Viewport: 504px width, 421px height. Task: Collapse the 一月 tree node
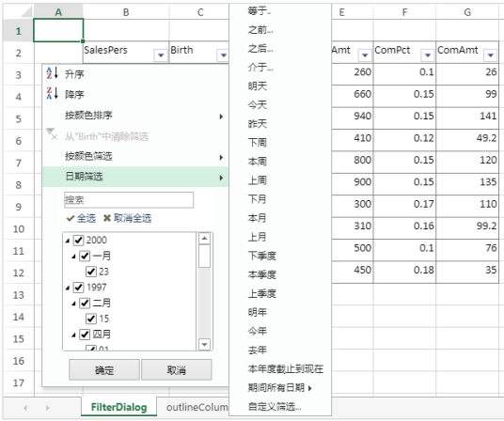point(73,257)
